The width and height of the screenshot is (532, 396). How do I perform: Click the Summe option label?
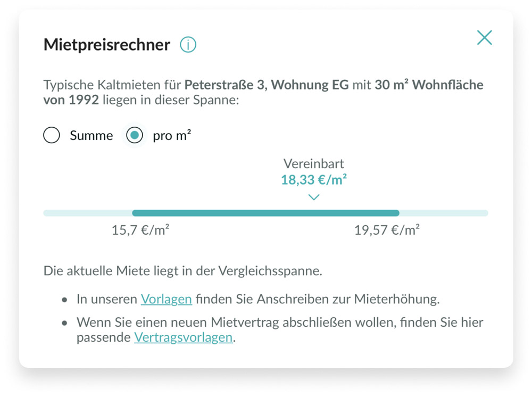[92, 136]
